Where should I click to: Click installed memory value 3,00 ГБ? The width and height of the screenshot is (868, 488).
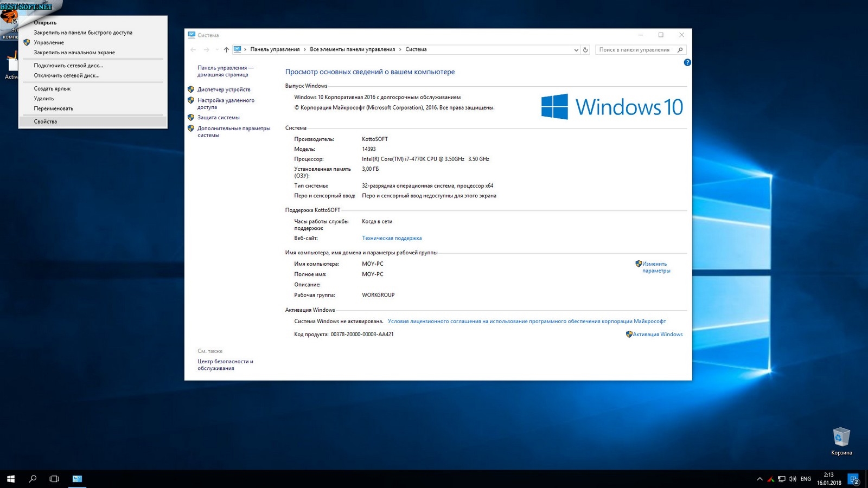tap(370, 169)
